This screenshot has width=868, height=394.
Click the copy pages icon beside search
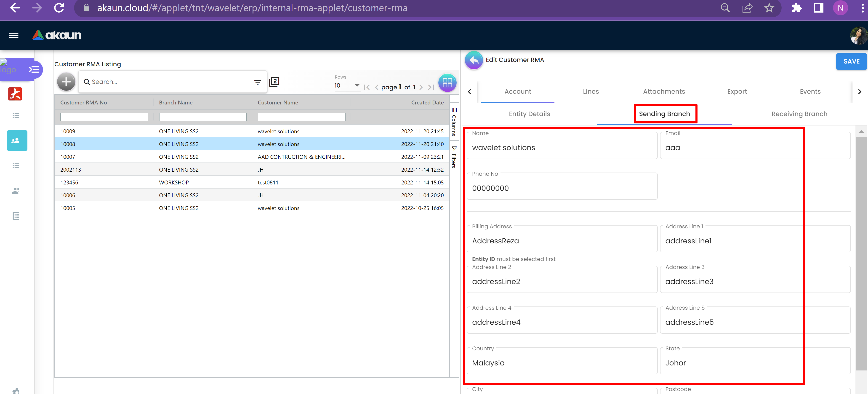pos(274,82)
